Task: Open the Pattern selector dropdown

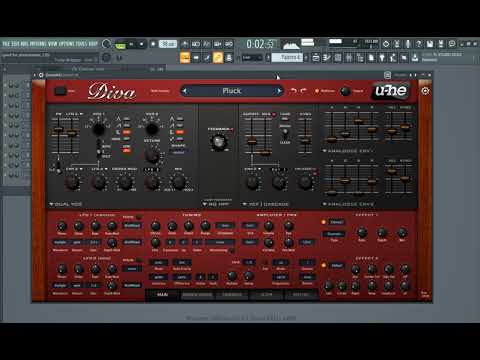Action: (x=287, y=57)
